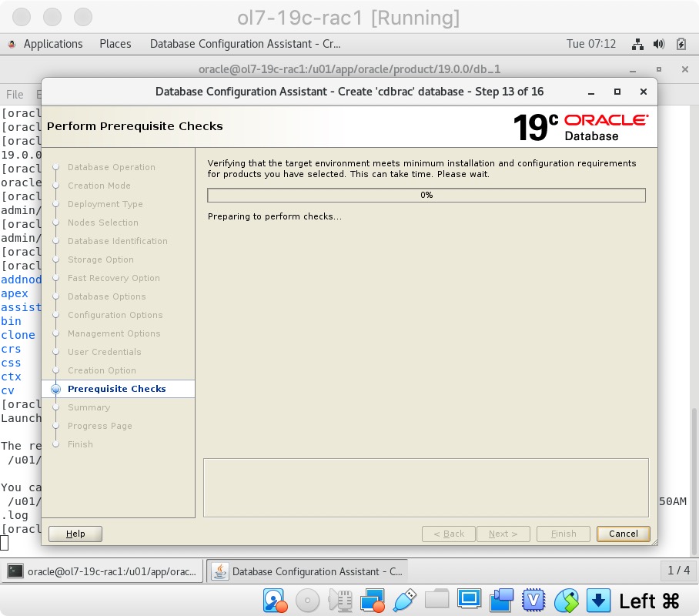This screenshot has width=699, height=616.
Task: Open the battery power tray icon
Action: [681, 44]
